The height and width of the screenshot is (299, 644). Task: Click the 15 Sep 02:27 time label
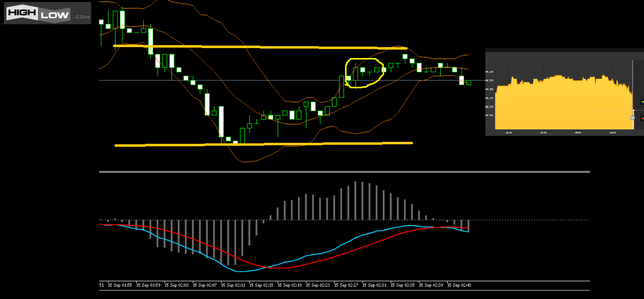click(347, 285)
